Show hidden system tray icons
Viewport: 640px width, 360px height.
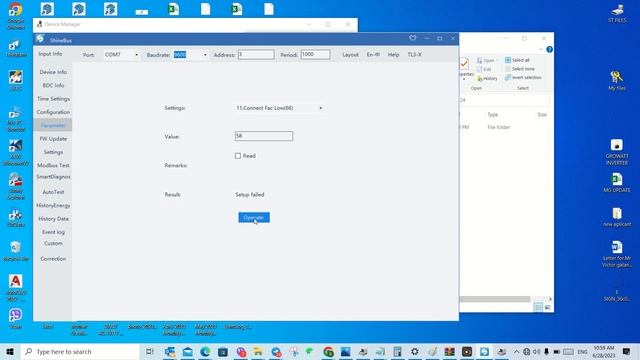[516, 351]
